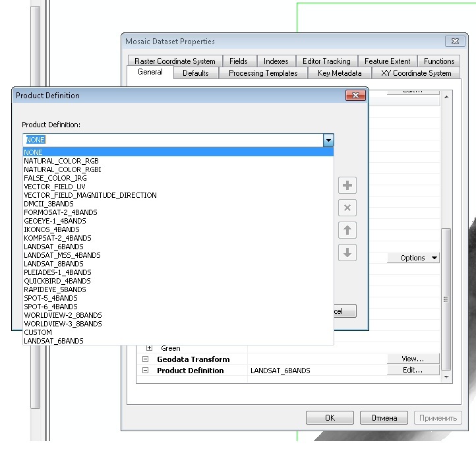Switch to the Indexes tab
This screenshot has height=451, width=476.
pyautogui.click(x=276, y=61)
